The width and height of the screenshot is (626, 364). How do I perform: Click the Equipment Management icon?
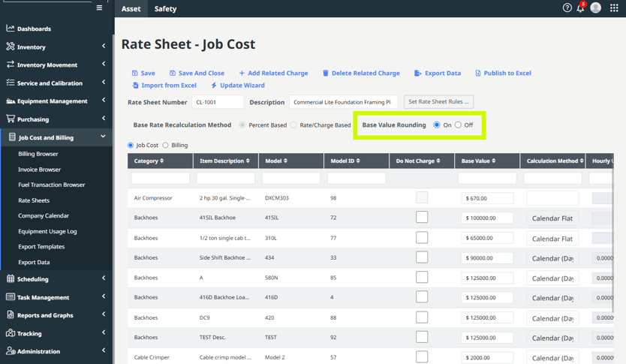pyautogui.click(x=11, y=101)
